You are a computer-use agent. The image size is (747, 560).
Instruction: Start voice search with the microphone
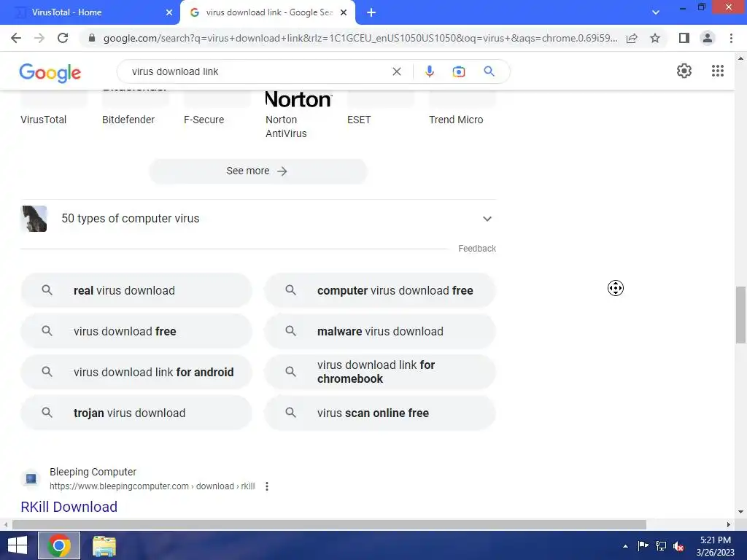point(429,71)
